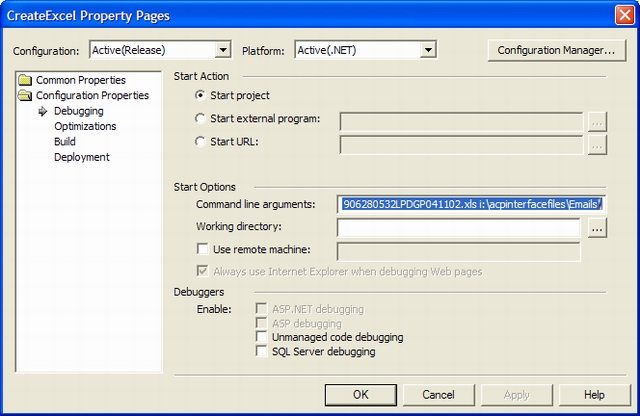Click the Use remote machine text field
This screenshot has width=640, height=416.
click(x=459, y=251)
